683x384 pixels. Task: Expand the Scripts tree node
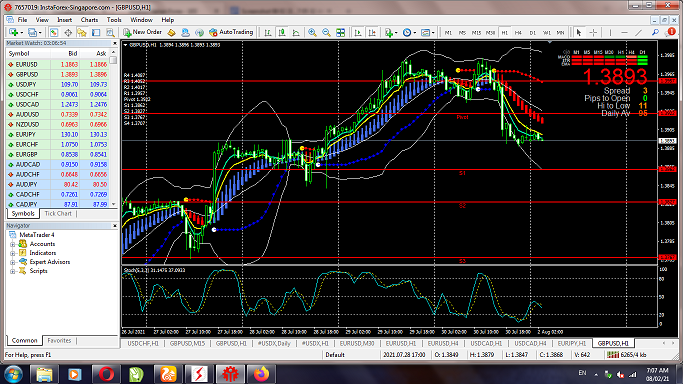(13, 271)
